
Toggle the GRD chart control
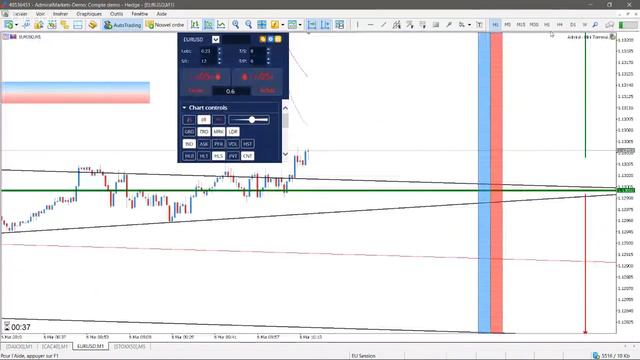coord(189,132)
